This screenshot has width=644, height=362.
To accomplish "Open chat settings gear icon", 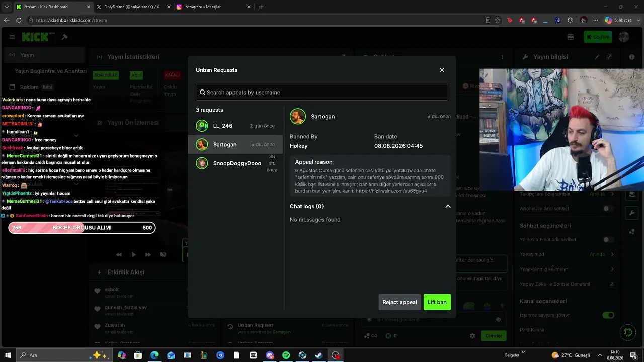I will click(472, 336).
